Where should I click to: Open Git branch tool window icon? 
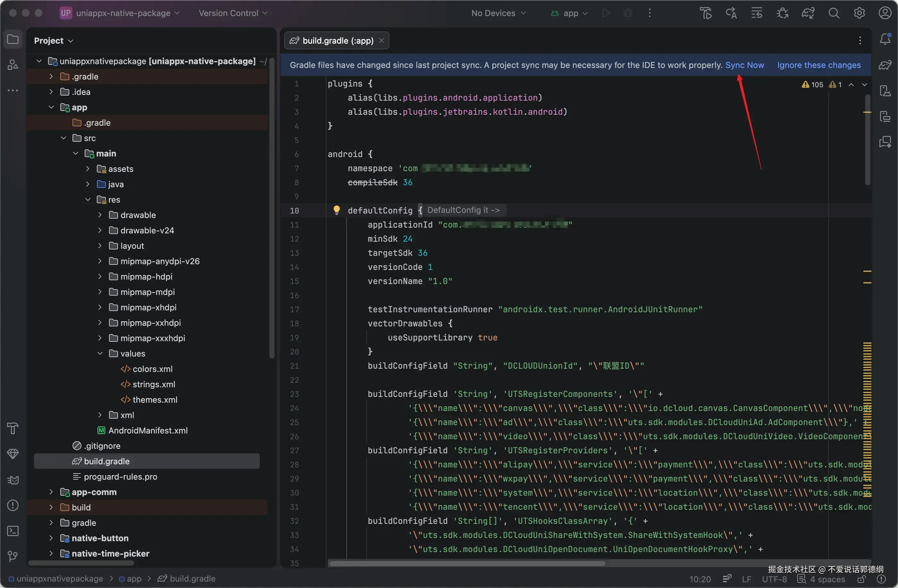coord(13,556)
